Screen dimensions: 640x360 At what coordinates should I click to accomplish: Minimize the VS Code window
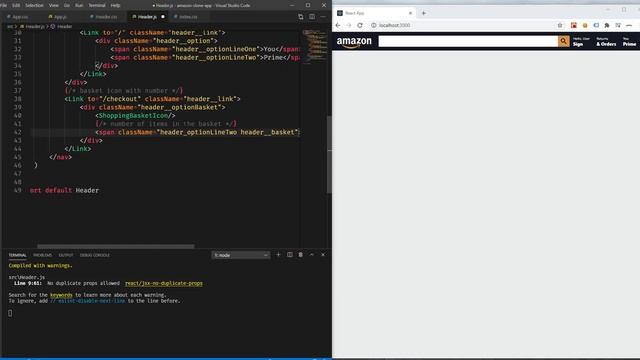point(292,5)
